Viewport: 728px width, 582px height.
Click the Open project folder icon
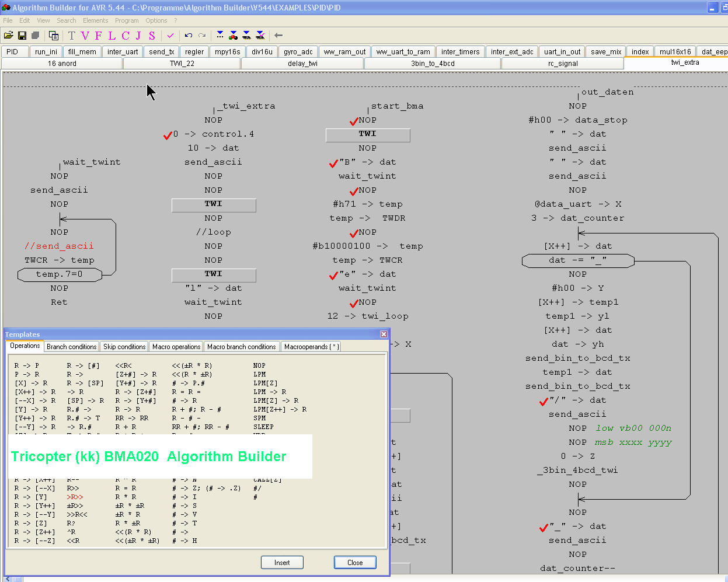(8, 36)
